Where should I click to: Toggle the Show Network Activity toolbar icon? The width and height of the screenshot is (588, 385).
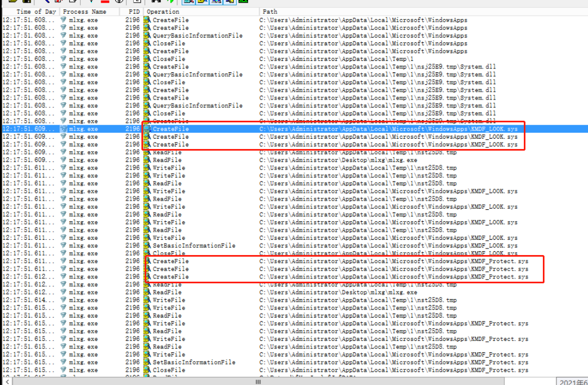[x=214, y=2]
